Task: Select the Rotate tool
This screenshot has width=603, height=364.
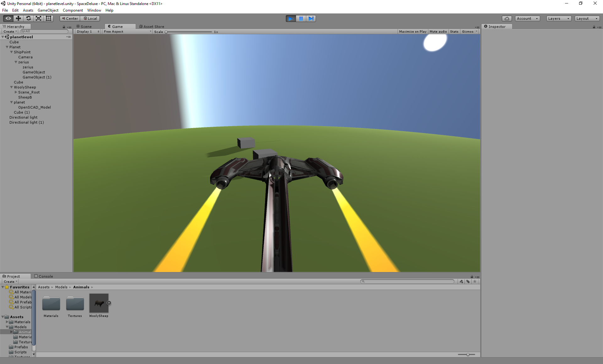Action: point(28,19)
